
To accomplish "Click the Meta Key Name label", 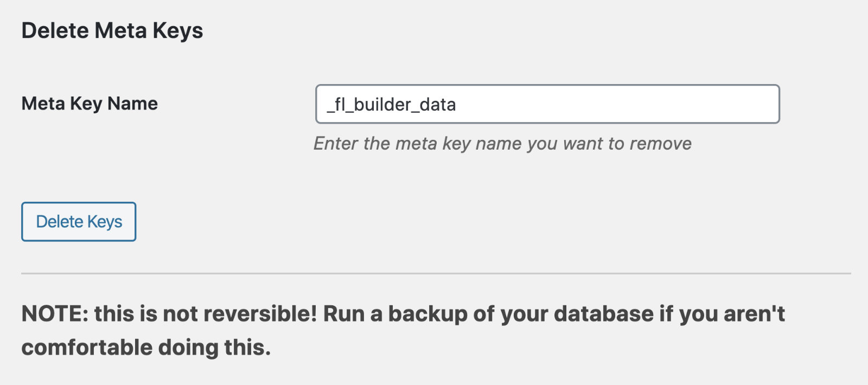I will [89, 103].
